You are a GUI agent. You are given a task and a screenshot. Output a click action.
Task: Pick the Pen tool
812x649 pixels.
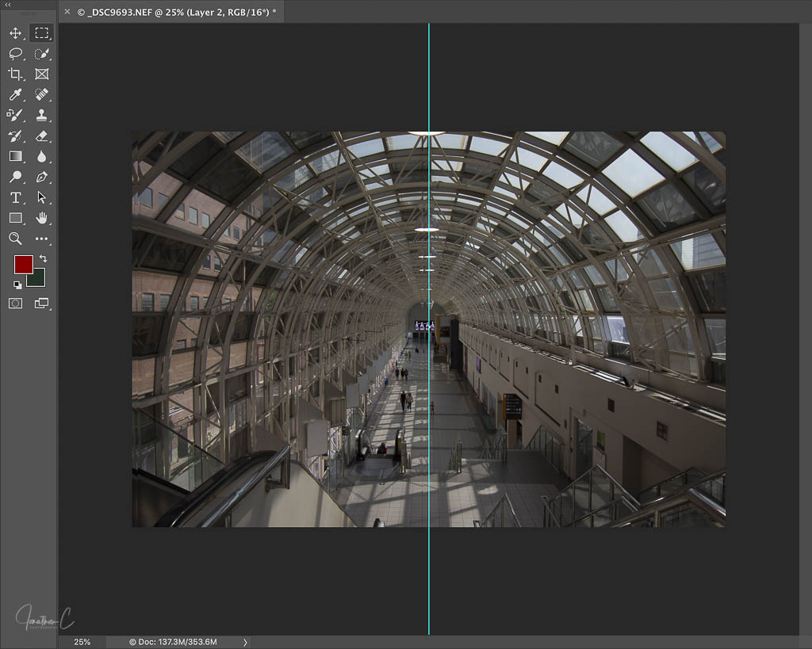42,177
